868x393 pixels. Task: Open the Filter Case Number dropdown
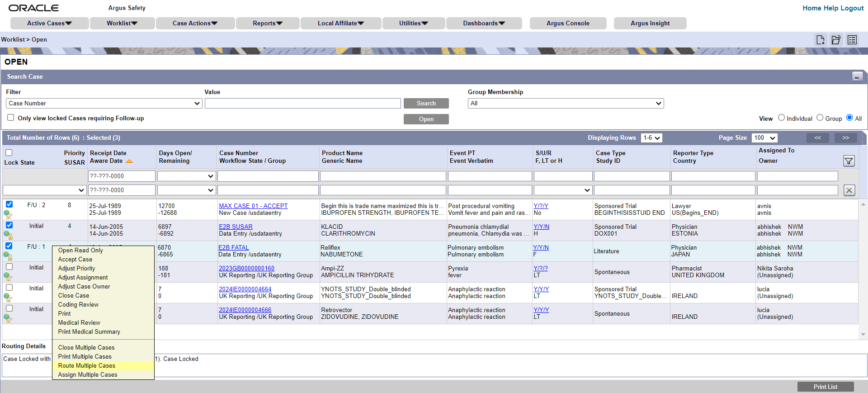(104, 104)
